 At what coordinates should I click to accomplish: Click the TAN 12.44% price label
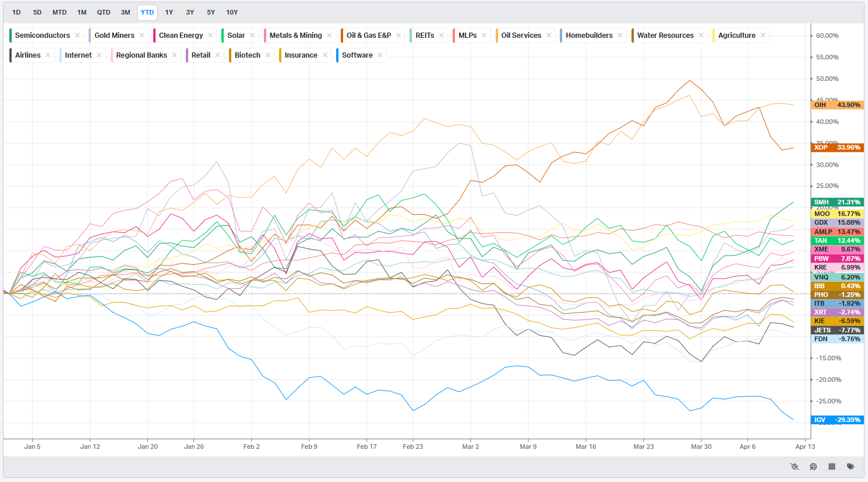click(837, 240)
